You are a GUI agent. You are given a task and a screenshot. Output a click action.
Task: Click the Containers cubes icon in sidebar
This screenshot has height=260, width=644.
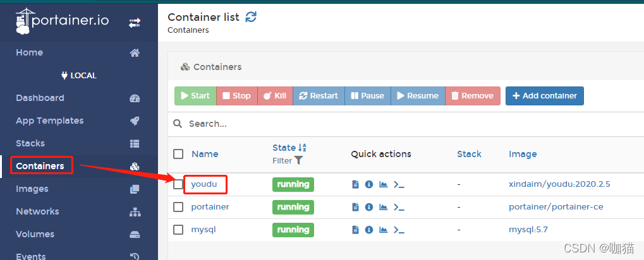click(135, 167)
